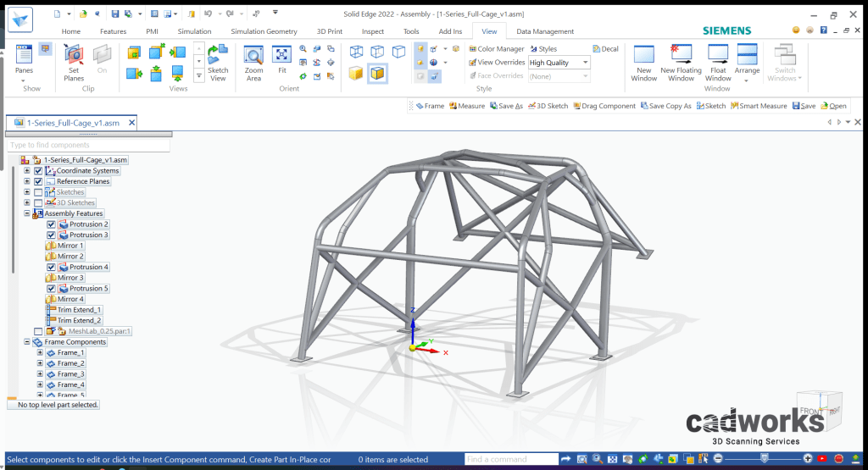Open a New Floating Window
This screenshot has width=868, height=470.
click(x=681, y=62)
